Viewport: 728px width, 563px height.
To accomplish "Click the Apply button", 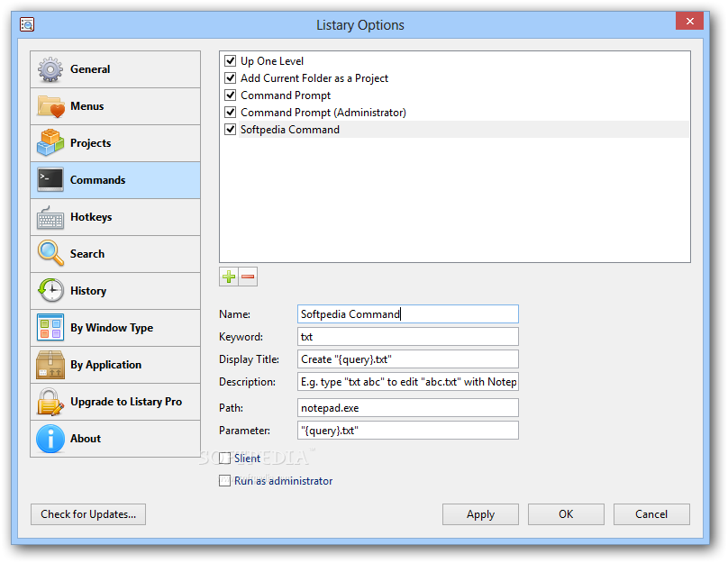I will point(480,514).
